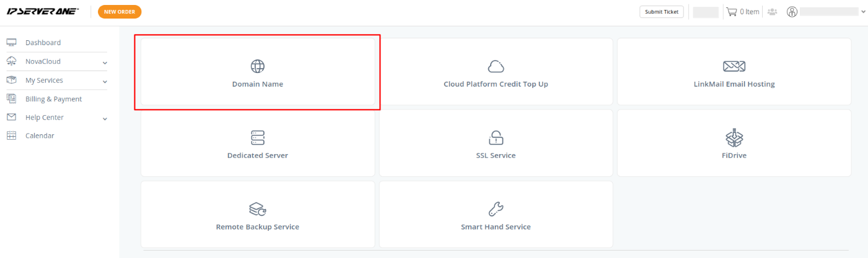868x258 pixels.
Task: Click the Remote Backup Service icon
Action: (258, 209)
